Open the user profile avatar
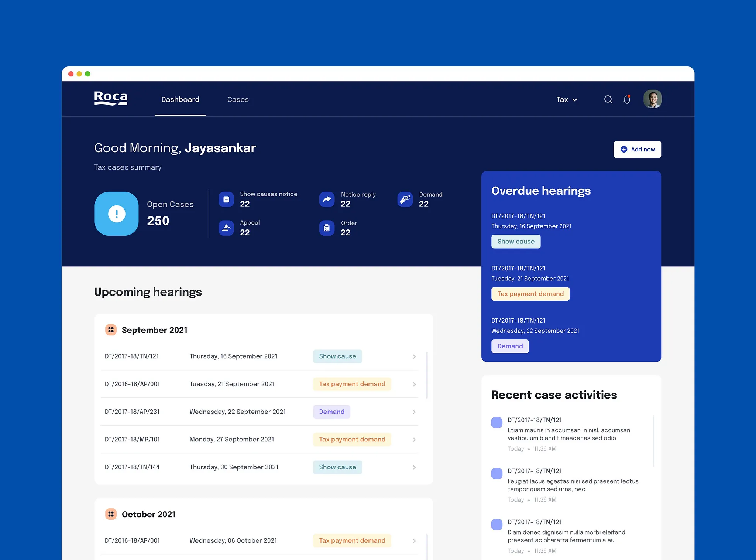 (x=652, y=99)
